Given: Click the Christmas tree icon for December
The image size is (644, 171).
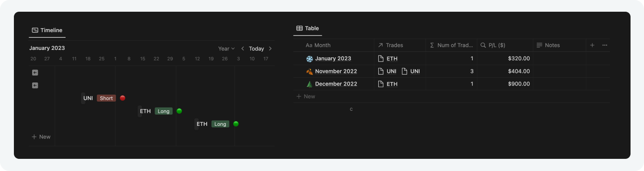Looking at the screenshot, I should (310, 84).
